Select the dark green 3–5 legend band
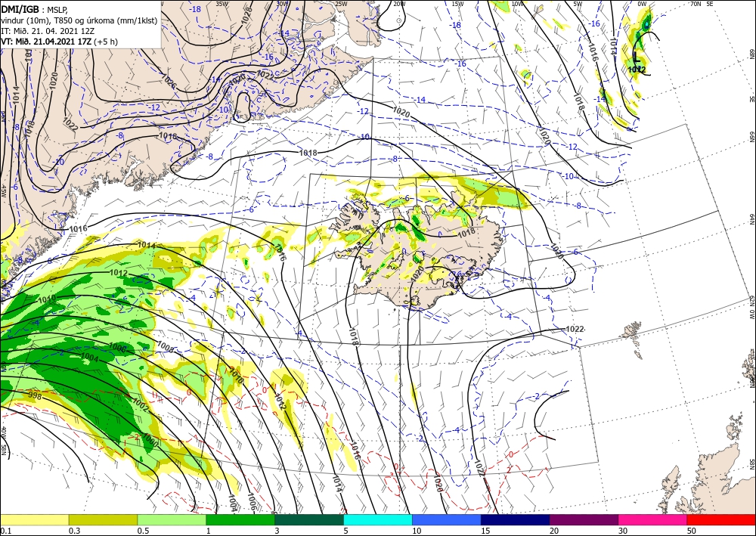 click(x=309, y=519)
